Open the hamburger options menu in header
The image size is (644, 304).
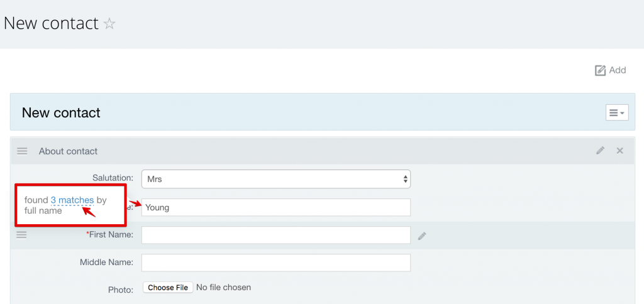617,112
